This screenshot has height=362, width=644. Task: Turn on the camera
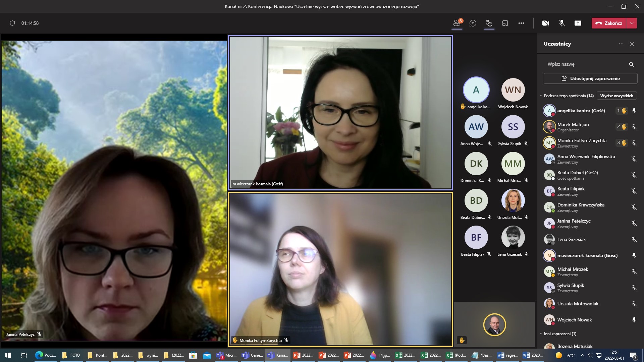546,23
